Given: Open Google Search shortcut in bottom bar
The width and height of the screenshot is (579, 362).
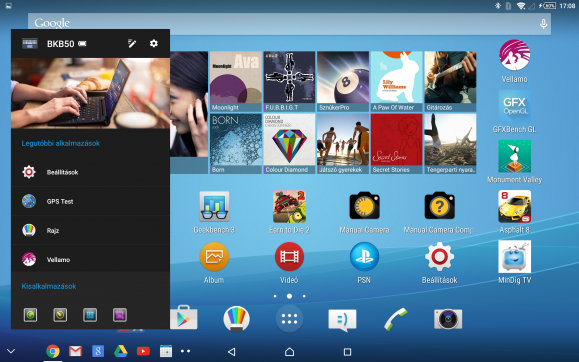Looking at the screenshot, I should 98,351.
